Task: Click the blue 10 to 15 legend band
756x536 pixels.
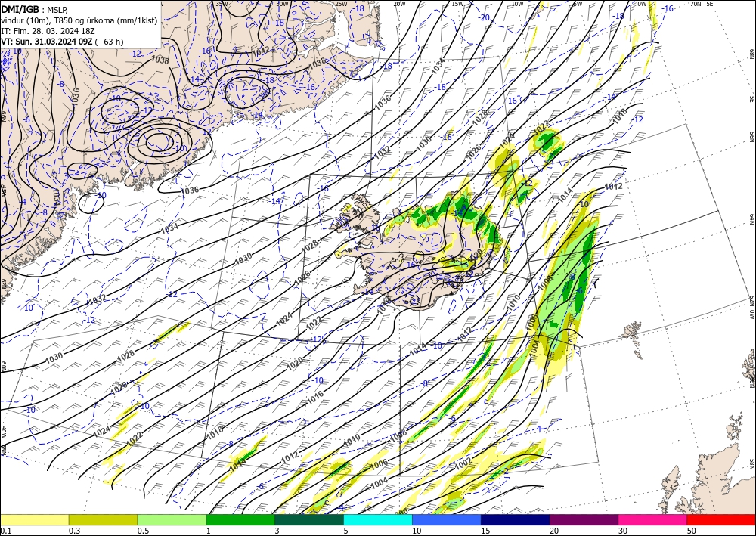Action: [x=447, y=519]
